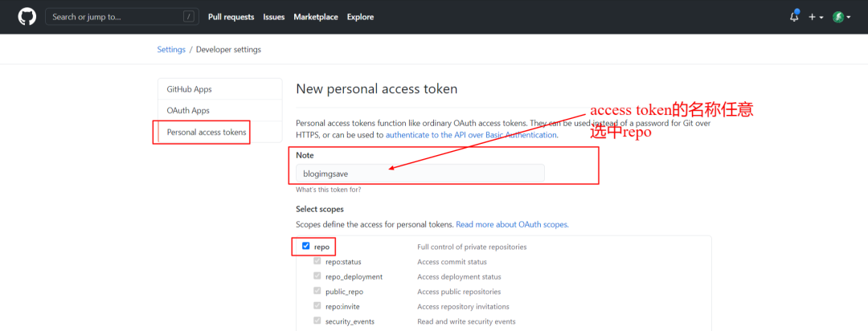Image resolution: width=868 pixels, height=331 pixels.
Task: Select GitHub Apps in sidebar
Action: (189, 89)
